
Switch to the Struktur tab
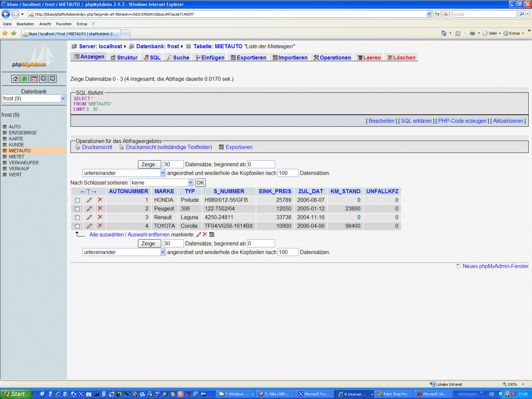(x=124, y=58)
